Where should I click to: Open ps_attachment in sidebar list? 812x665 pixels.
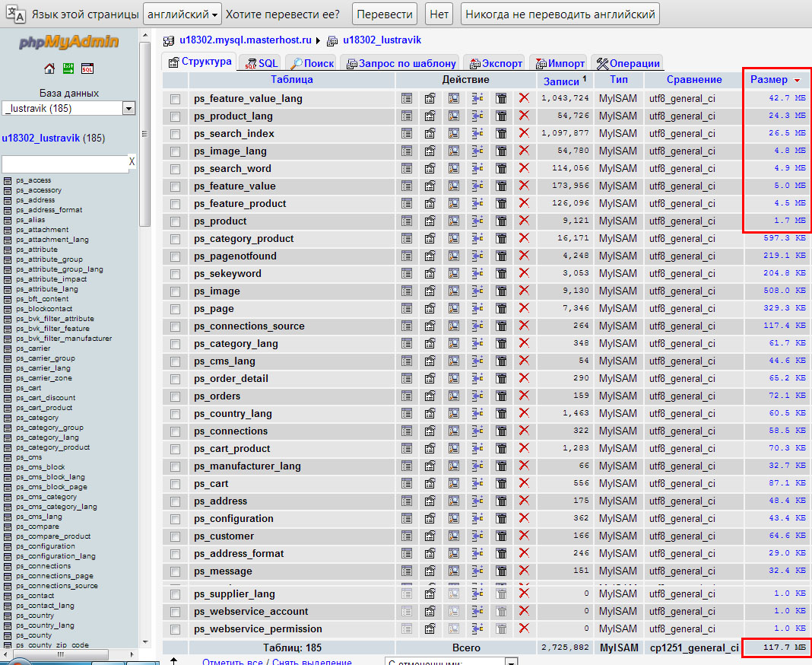click(42, 230)
